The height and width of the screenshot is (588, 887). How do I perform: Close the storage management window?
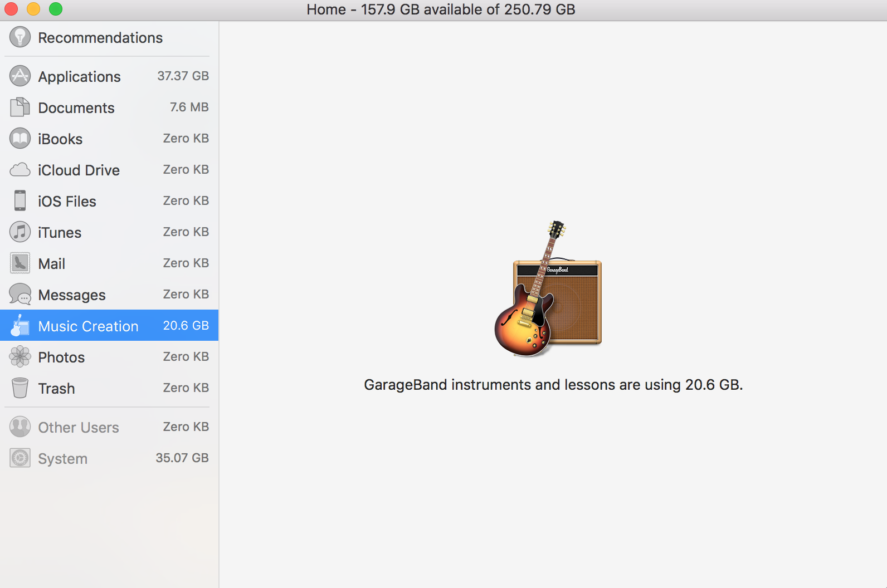(11, 9)
